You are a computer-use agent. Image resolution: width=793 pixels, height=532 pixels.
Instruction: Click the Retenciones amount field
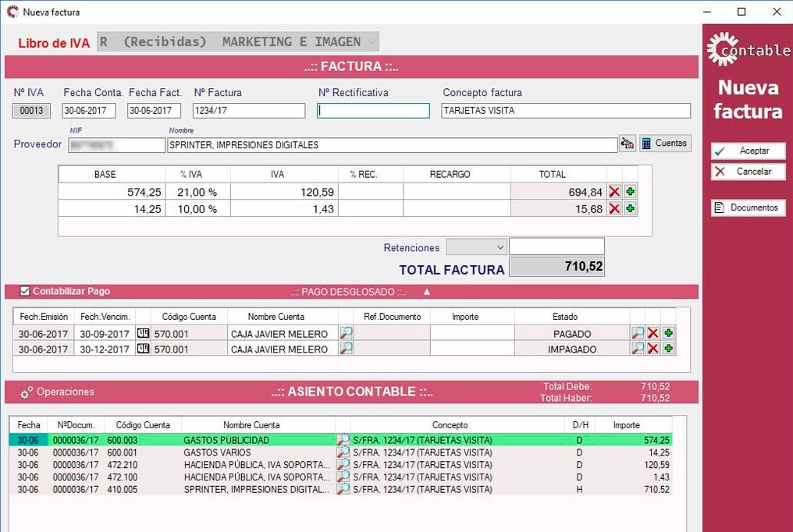tap(557, 247)
